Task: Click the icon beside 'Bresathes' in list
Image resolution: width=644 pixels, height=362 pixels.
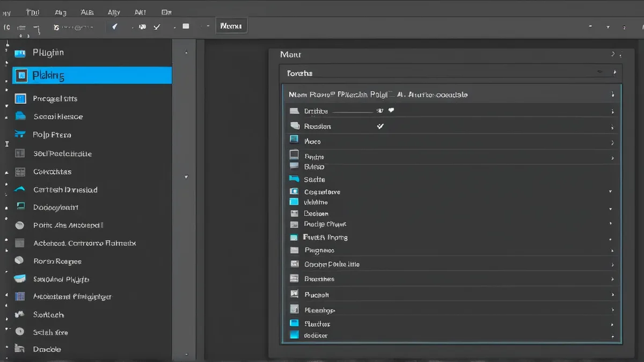Action: coord(294,278)
